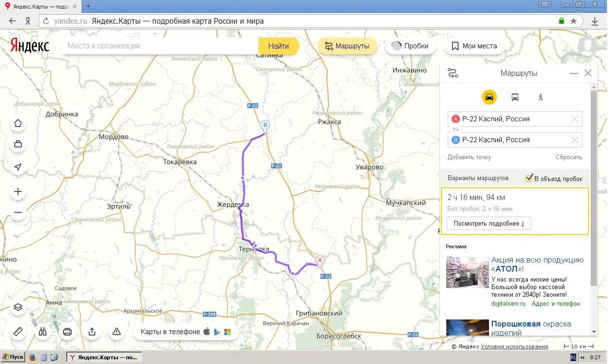This screenshot has height=364, width=608.
Task: Open digitalserv.ru ad link
Action: [x=508, y=303]
